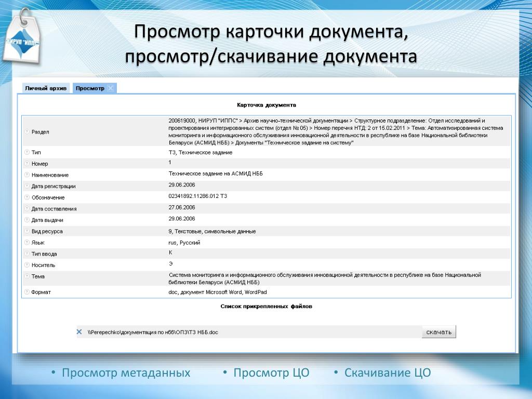
Task: Remove attached file ТЗ НББ.doc with X icon
Action: point(79,332)
